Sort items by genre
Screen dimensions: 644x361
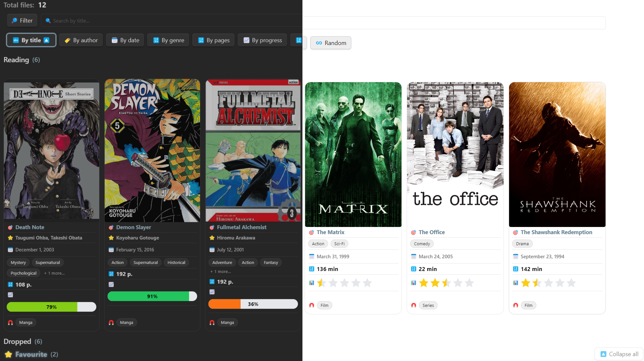pyautogui.click(x=168, y=40)
